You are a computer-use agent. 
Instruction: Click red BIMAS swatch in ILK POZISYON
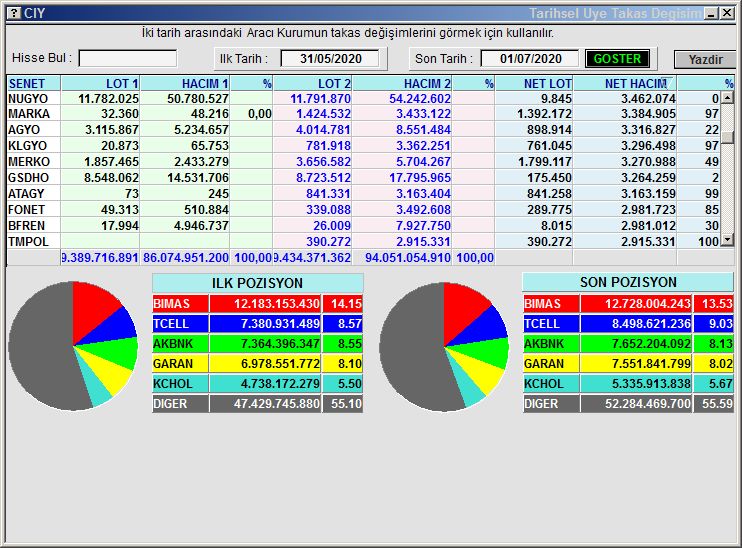(180, 304)
